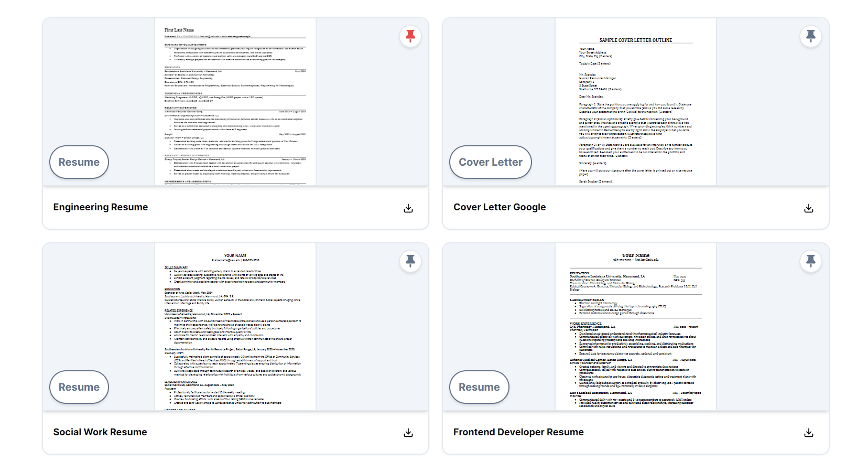Click the Cover Letter tag badge
The width and height of the screenshot is (868, 472).
point(491,162)
